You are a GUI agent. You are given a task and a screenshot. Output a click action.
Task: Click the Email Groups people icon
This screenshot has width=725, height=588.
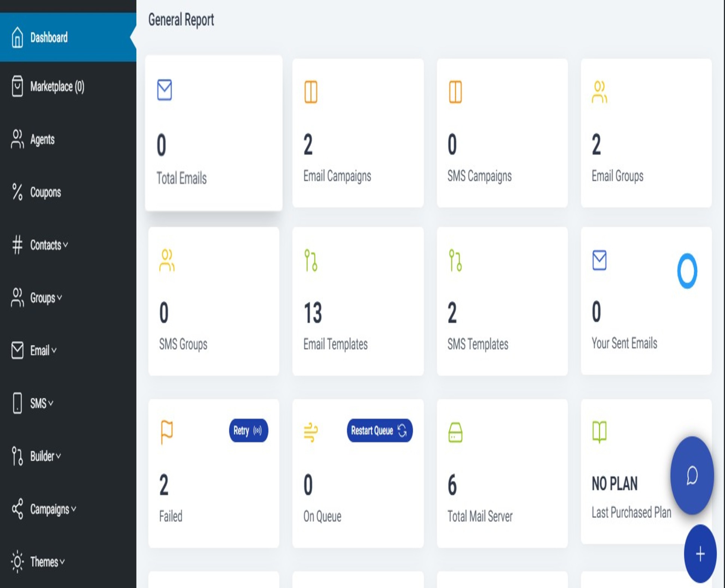599,92
